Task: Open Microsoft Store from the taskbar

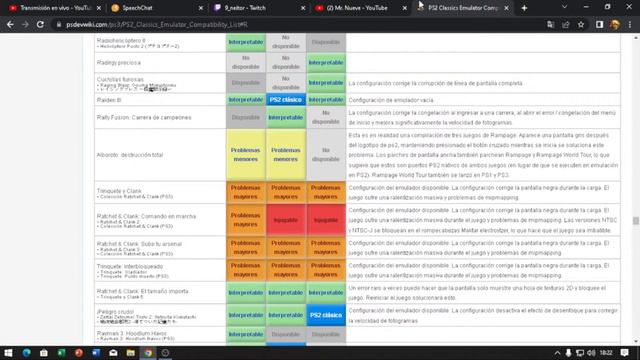Action: (x=44, y=353)
